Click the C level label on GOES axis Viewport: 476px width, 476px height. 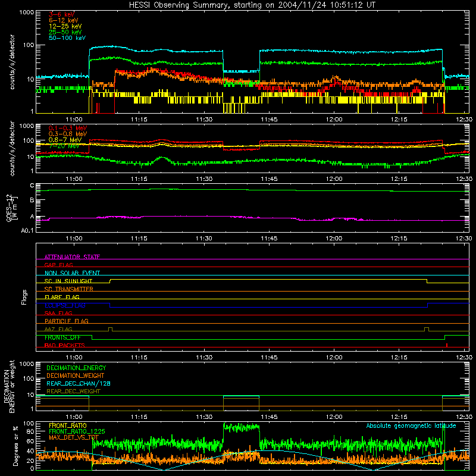(32, 186)
